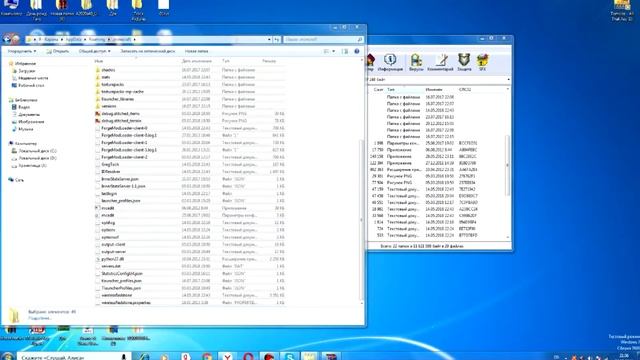Open the address bar history dropdown
Image resolution: width=640 pixels, height=360 pixels.
pos(269,40)
